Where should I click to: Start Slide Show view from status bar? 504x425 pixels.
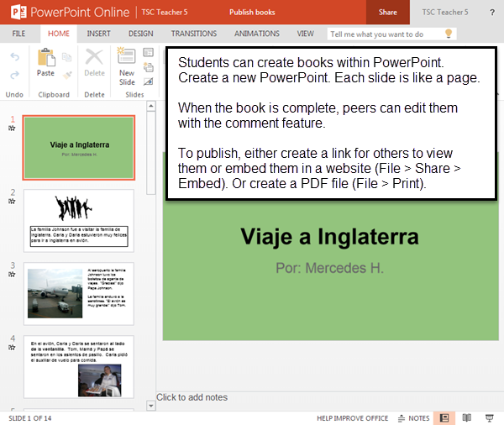490,417
